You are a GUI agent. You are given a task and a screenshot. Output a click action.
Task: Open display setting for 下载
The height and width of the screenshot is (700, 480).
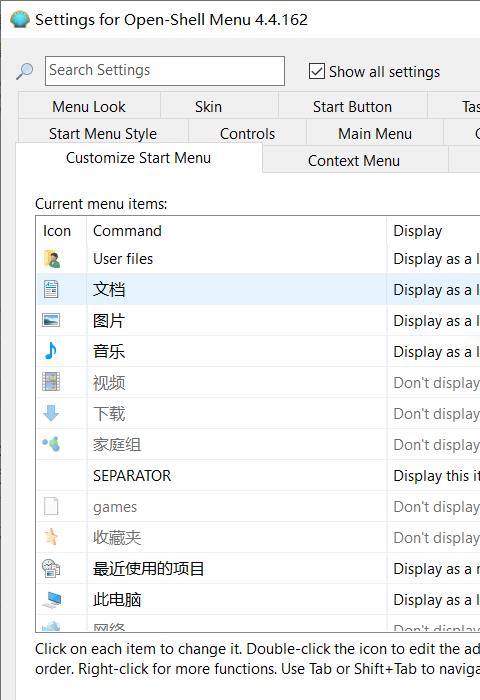point(436,414)
